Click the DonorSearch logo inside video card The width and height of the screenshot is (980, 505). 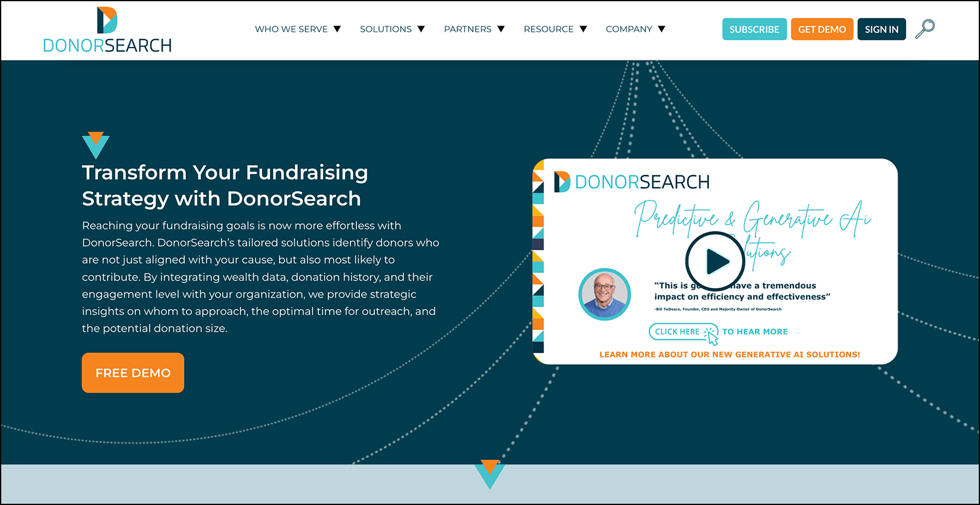point(632,182)
